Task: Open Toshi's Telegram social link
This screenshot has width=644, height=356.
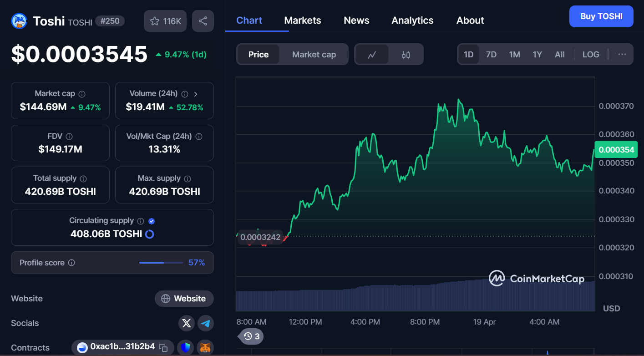Action: tap(206, 323)
